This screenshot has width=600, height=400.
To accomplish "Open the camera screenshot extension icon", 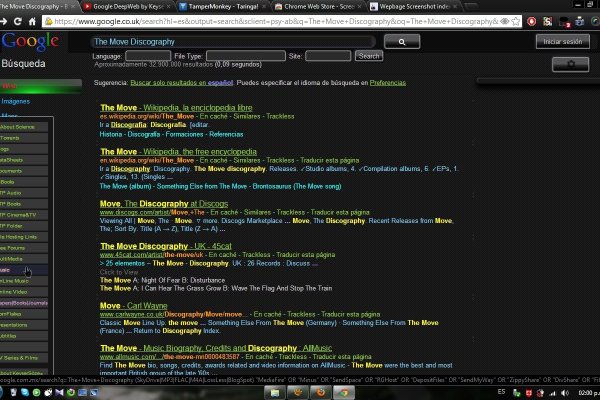I will click(x=580, y=21).
